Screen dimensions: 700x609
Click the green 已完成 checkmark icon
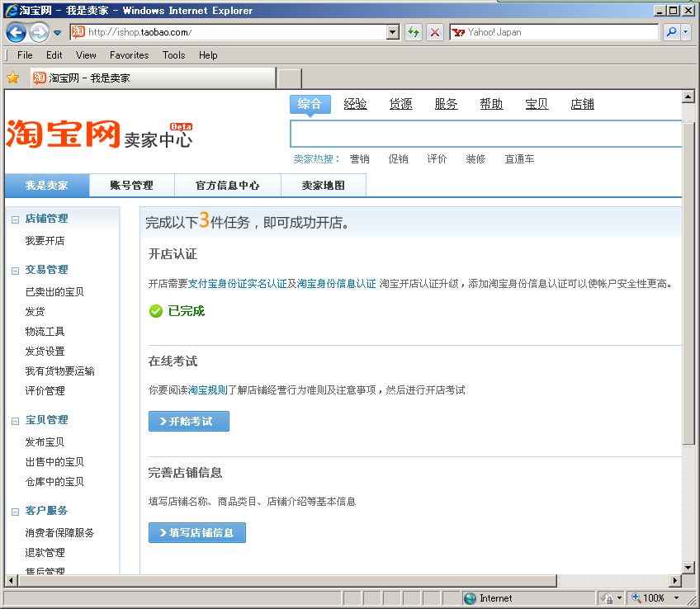point(155,311)
